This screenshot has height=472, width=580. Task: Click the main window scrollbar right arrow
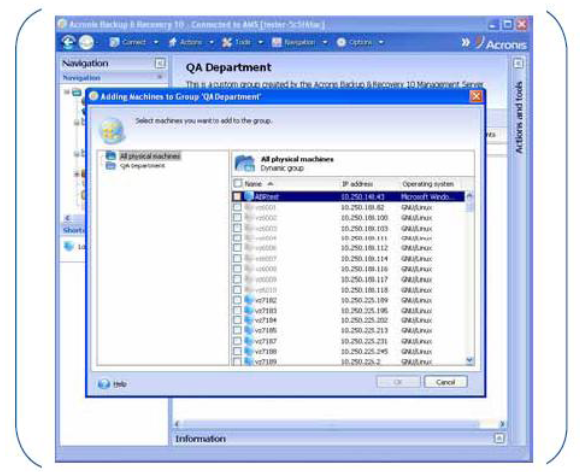tap(502, 424)
